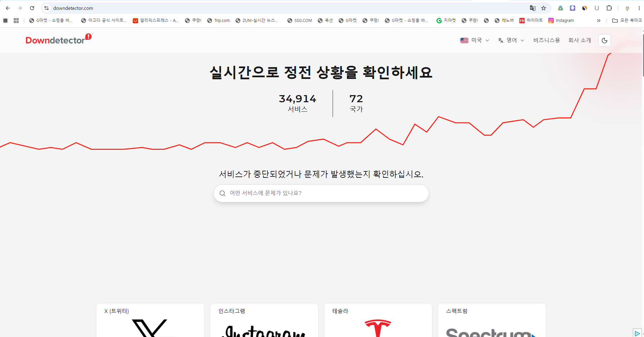The width and height of the screenshot is (644, 337).
Task: Expand the 영어 language dropdown
Action: pyautogui.click(x=511, y=40)
